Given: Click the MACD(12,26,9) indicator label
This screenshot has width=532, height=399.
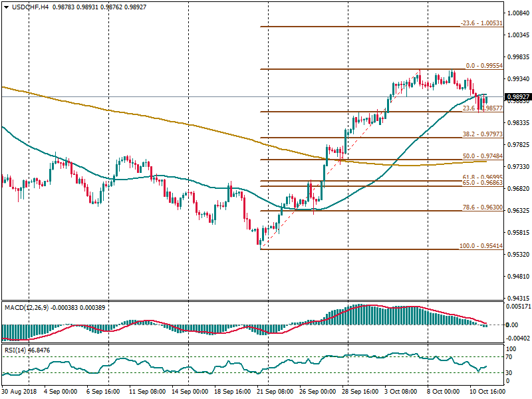Looking at the screenshot, I should (27, 308).
